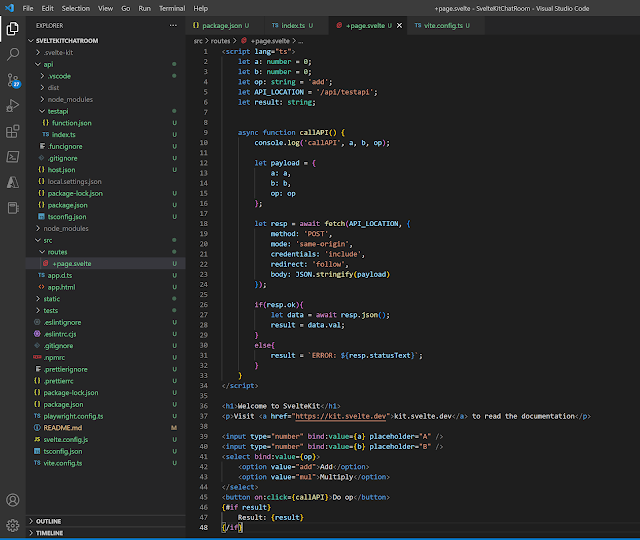The image size is (640, 540).
Task: Open the Accounts icon in activity bar
Action: pyautogui.click(x=13, y=499)
